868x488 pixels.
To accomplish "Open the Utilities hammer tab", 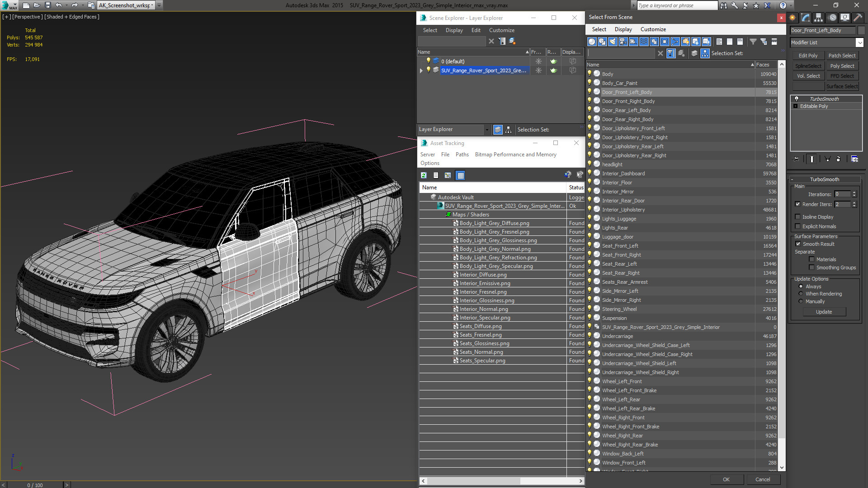I will 858,18.
